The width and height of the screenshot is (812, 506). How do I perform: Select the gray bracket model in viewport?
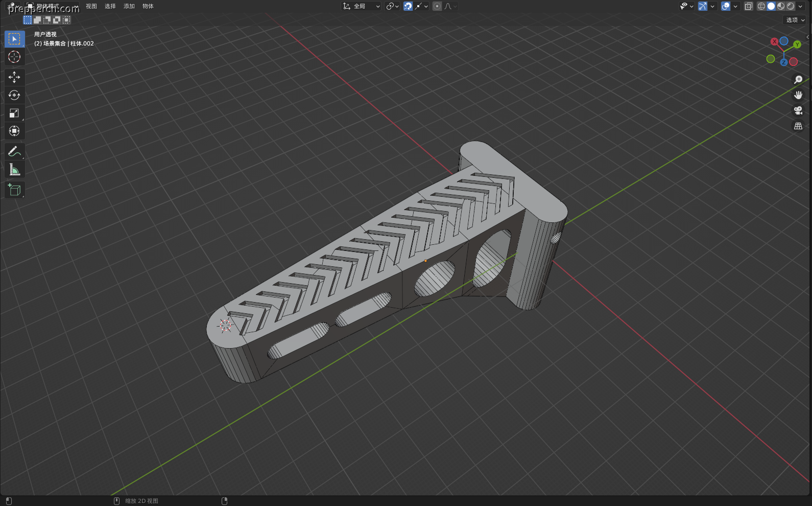click(388, 261)
